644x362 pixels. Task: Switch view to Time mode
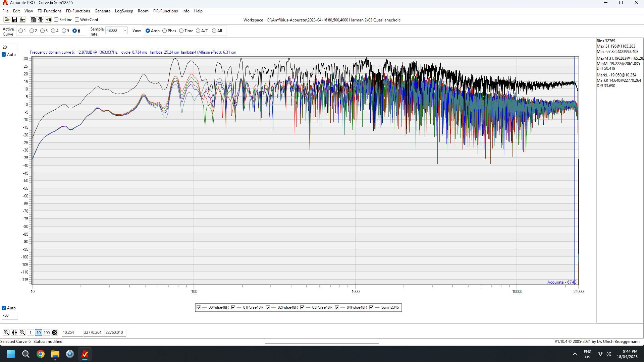(181, 31)
